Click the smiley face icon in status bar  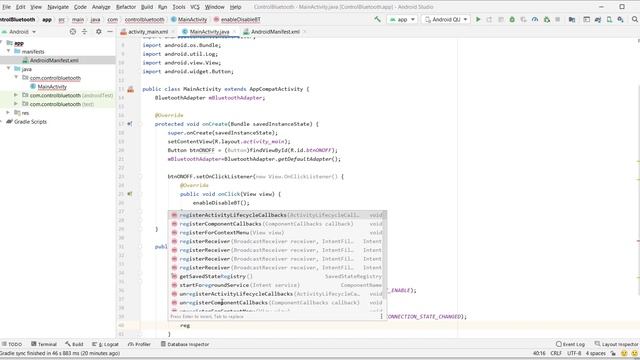pos(624,353)
